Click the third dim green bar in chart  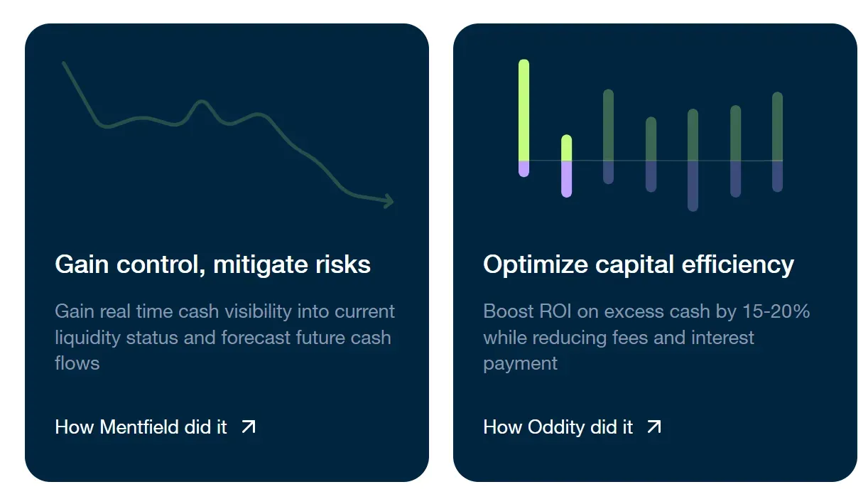pos(608,125)
